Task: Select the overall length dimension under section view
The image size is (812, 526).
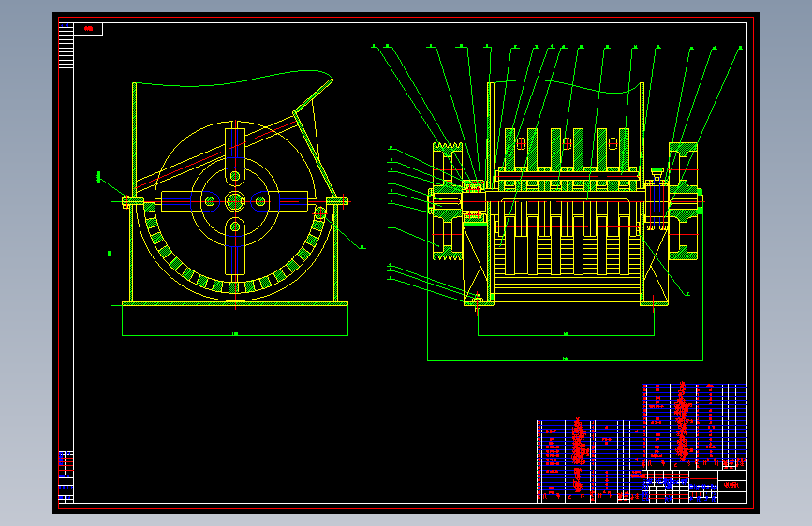Action: click(565, 359)
